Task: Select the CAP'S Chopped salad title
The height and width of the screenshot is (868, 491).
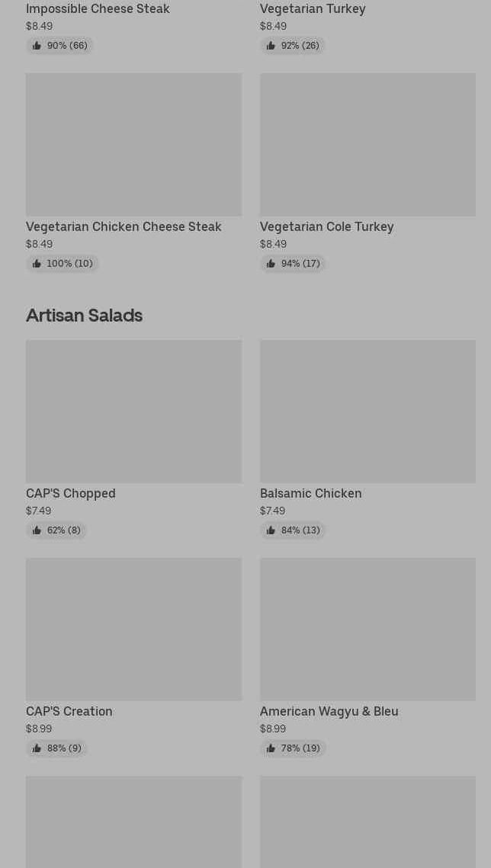Action: click(x=71, y=493)
